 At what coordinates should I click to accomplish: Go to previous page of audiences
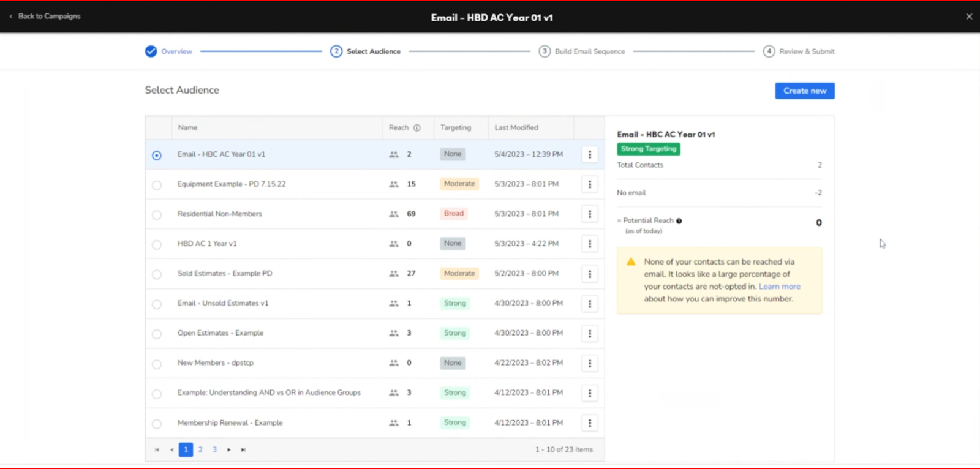pos(171,450)
